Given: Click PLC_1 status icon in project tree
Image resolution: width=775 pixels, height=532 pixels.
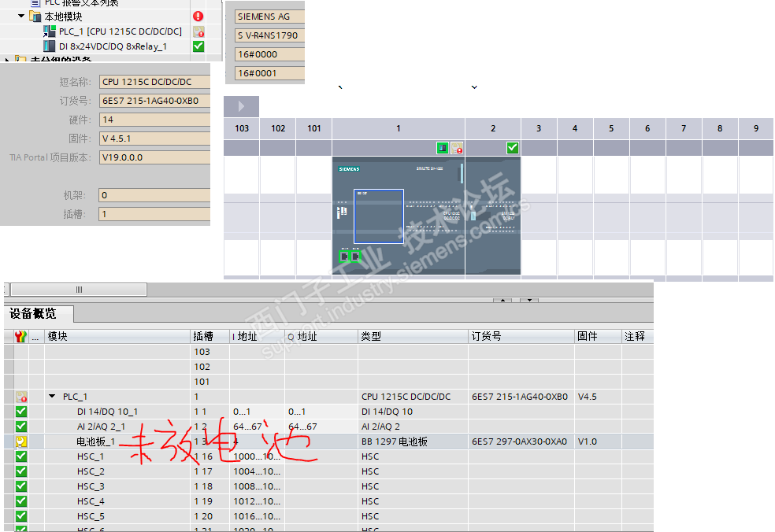Looking at the screenshot, I should pyautogui.click(x=198, y=31).
